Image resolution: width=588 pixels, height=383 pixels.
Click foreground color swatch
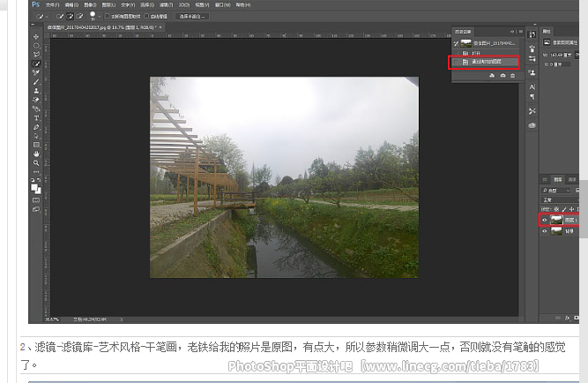point(34,187)
